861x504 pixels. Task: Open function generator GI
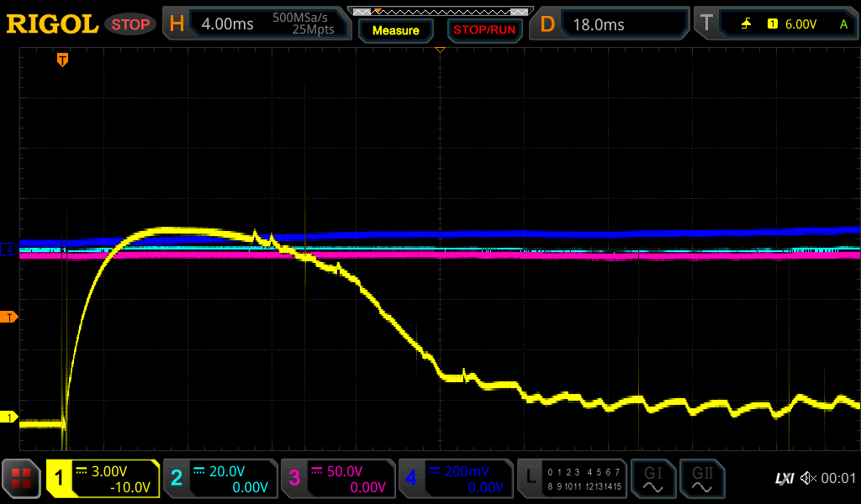click(652, 479)
